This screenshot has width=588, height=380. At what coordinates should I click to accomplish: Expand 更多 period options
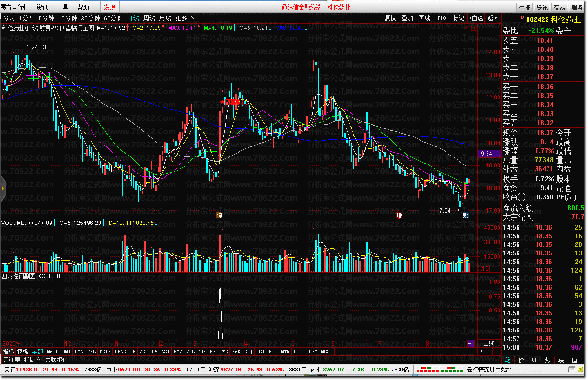pyautogui.click(x=185, y=19)
